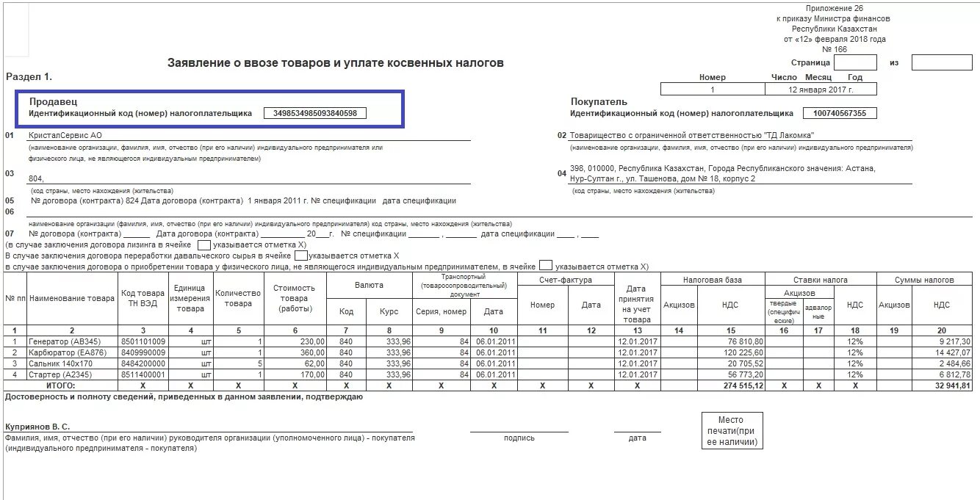Click acceptance date 12.01.2017 in Сальник row

click(637, 363)
